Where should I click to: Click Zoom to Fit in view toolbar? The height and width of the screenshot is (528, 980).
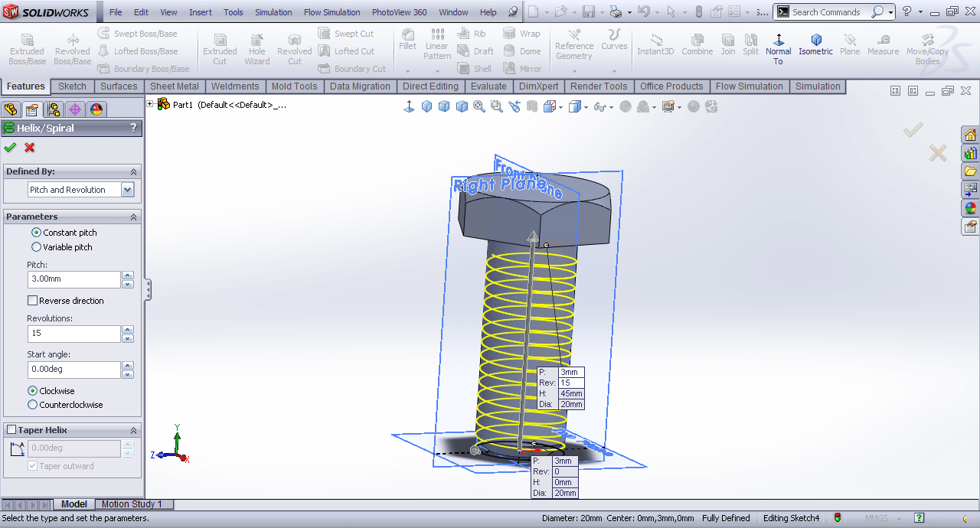[479, 106]
